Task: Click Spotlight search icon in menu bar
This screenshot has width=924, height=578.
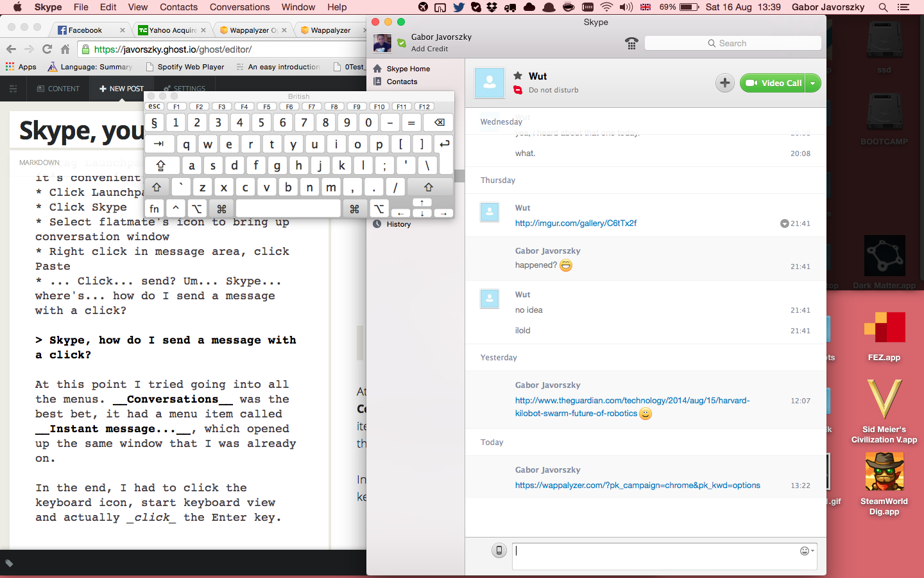Action: coord(883,7)
